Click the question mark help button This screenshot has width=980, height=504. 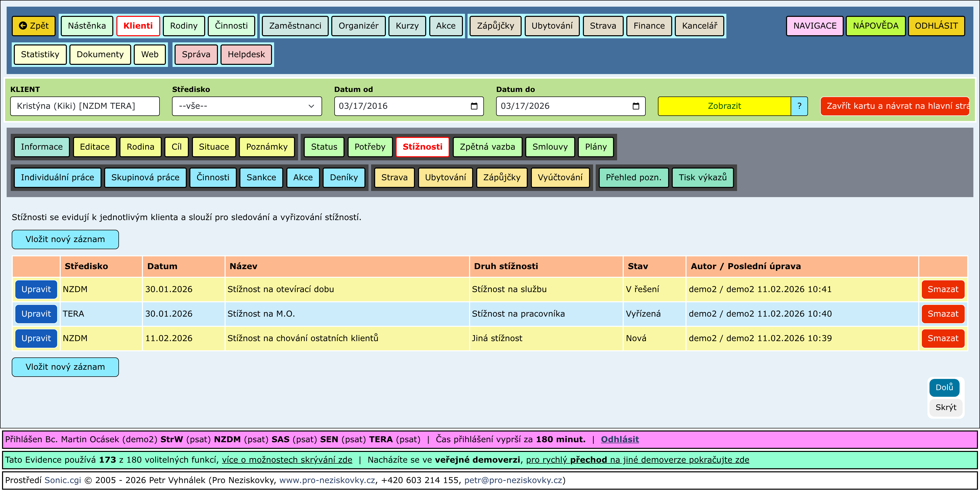tap(799, 106)
